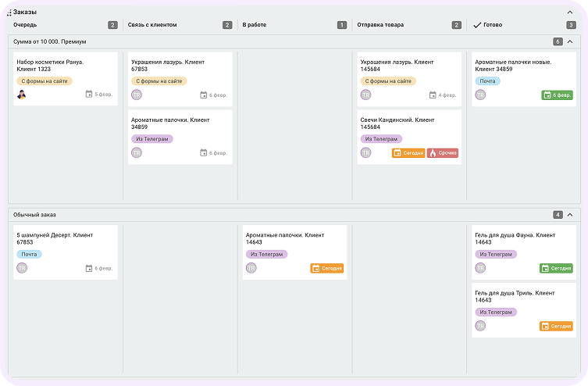Collapse the Сумма от 10 000. Премиум group
588x386 pixels.
tap(570, 41)
